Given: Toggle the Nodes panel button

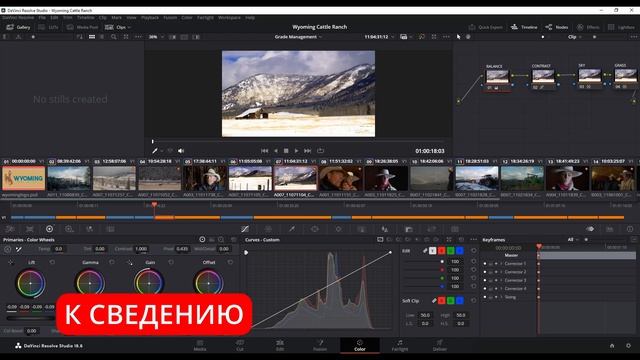Looking at the screenshot, I should [557, 27].
